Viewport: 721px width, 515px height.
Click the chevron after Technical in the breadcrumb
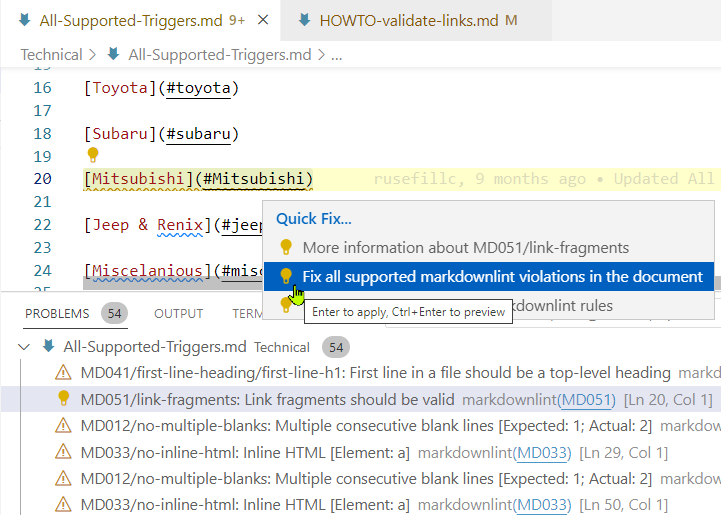click(x=93, y=55)
